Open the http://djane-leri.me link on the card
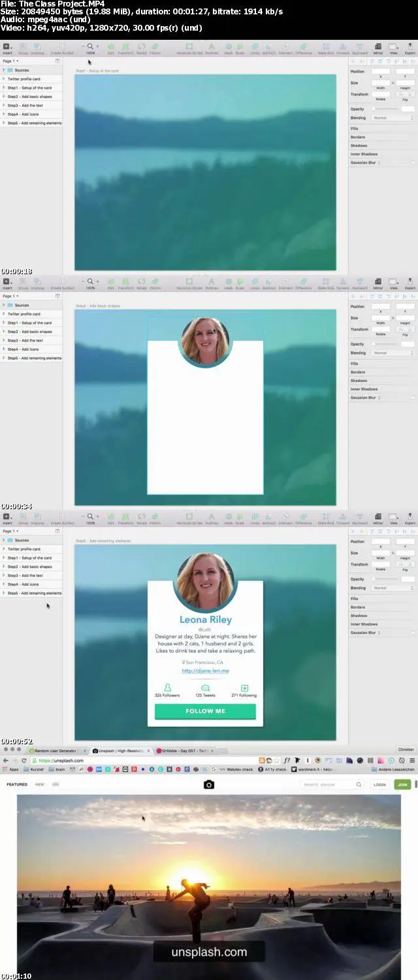Screen dimensions: 418x980 tap(205, 671)
